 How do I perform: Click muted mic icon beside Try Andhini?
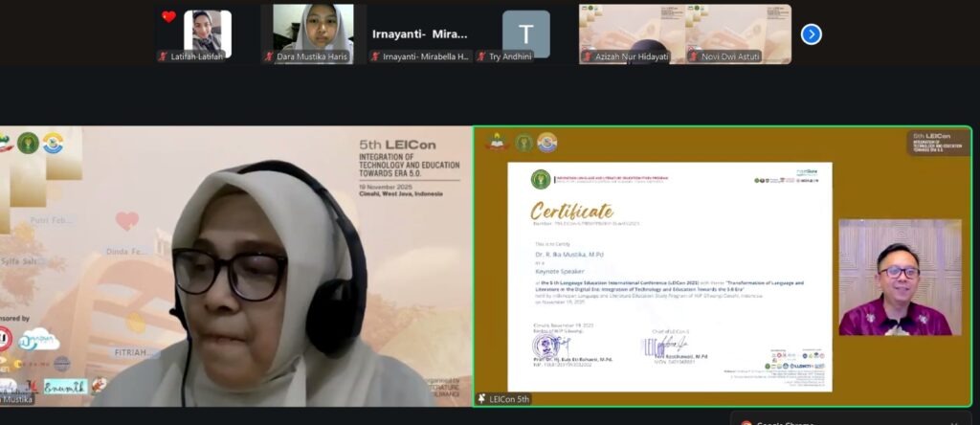coord(480,56)
